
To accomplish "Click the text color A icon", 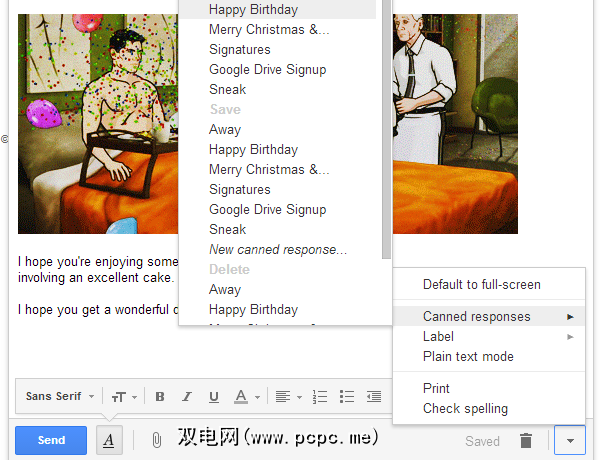I will (241, 396).
